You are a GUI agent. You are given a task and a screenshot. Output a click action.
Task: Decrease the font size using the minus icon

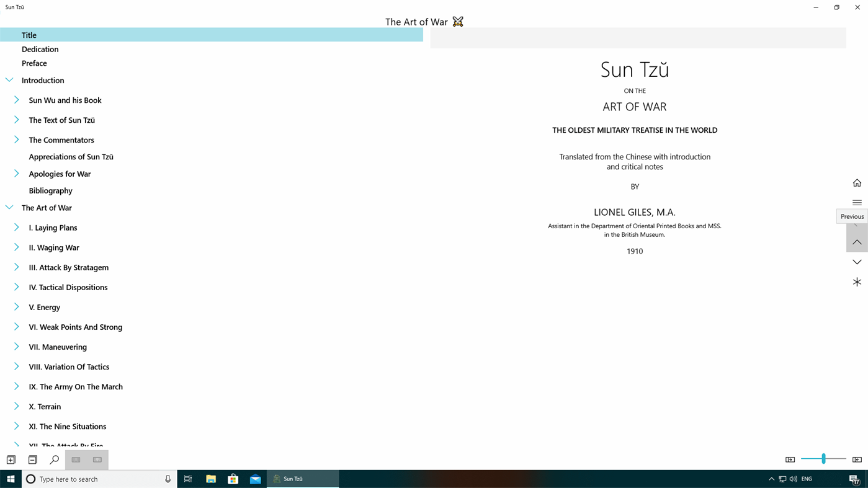pyautogui.click(x=32, y=459)
